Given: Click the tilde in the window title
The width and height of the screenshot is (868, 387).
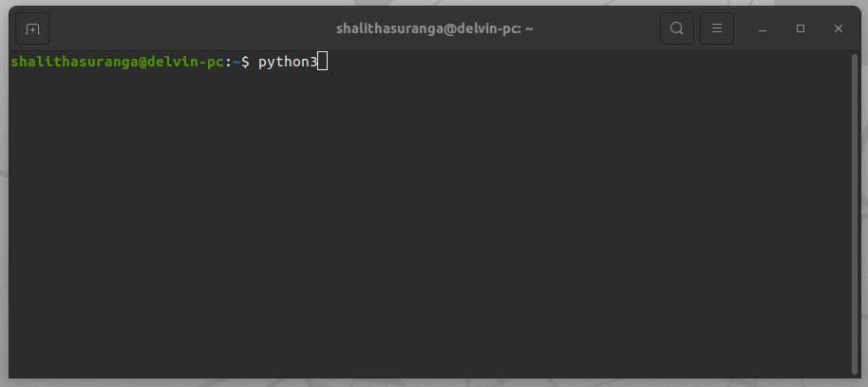Looking at the screenshot, I should (529, 28).
